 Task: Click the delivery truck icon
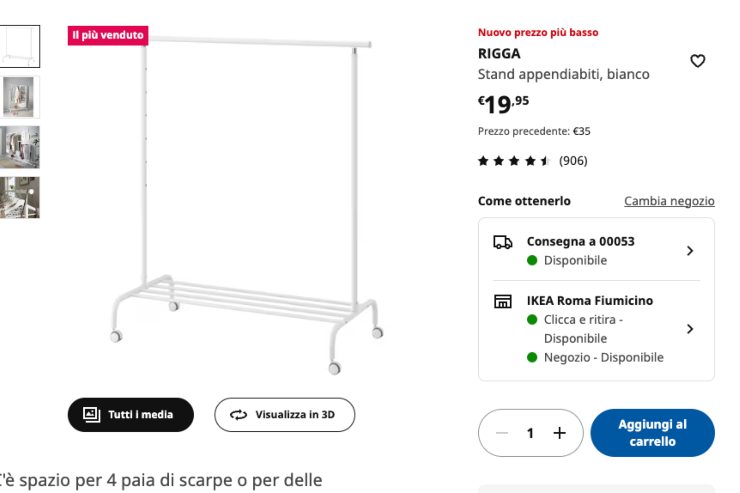point(503,242)
